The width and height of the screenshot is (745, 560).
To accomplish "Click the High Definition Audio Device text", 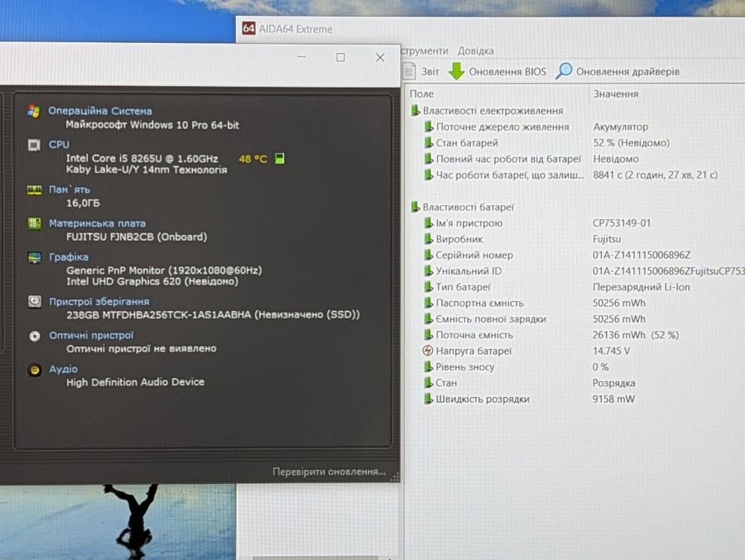I will click(136, 382).
